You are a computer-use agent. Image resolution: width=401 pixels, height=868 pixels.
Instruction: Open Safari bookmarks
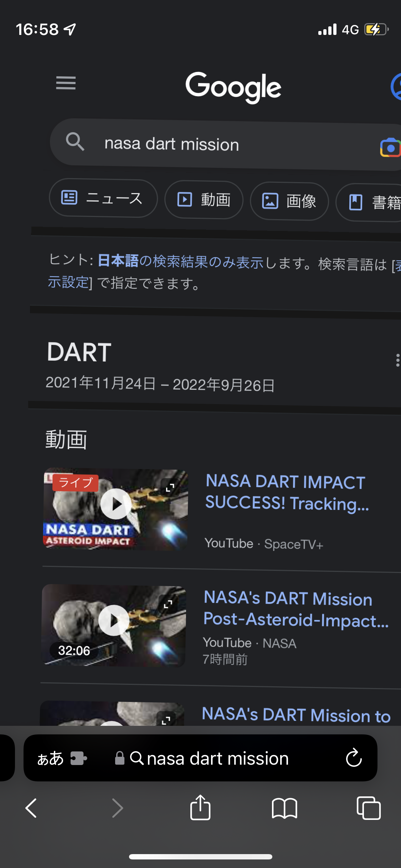pyautogui.click(x=284, y=808)
